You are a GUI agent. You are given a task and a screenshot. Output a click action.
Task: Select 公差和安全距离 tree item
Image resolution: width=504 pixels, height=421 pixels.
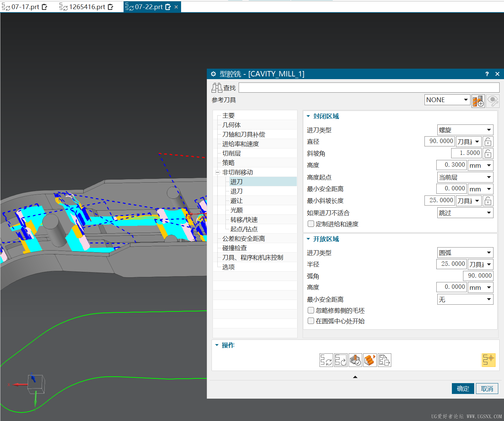244,239
